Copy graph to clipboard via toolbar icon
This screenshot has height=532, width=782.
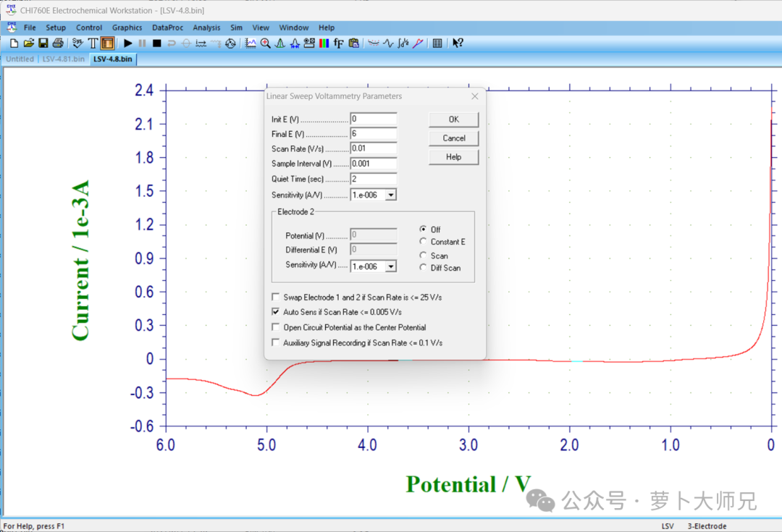tap(354, 43)
